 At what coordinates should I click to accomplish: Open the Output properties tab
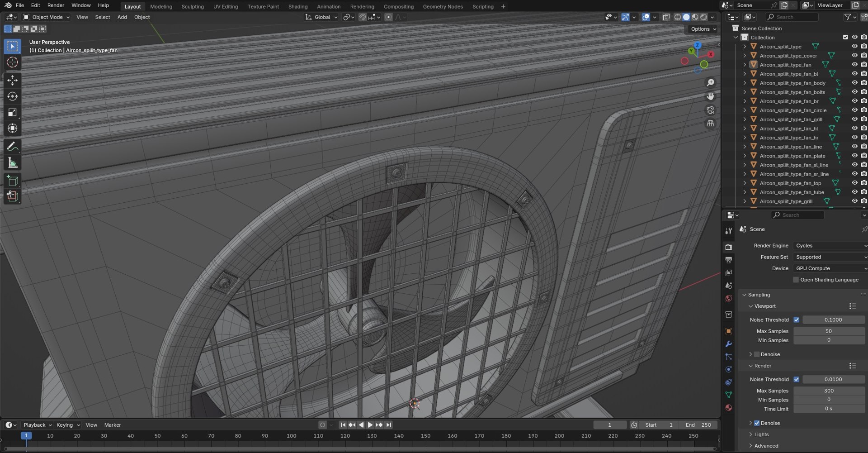[728, 260]
